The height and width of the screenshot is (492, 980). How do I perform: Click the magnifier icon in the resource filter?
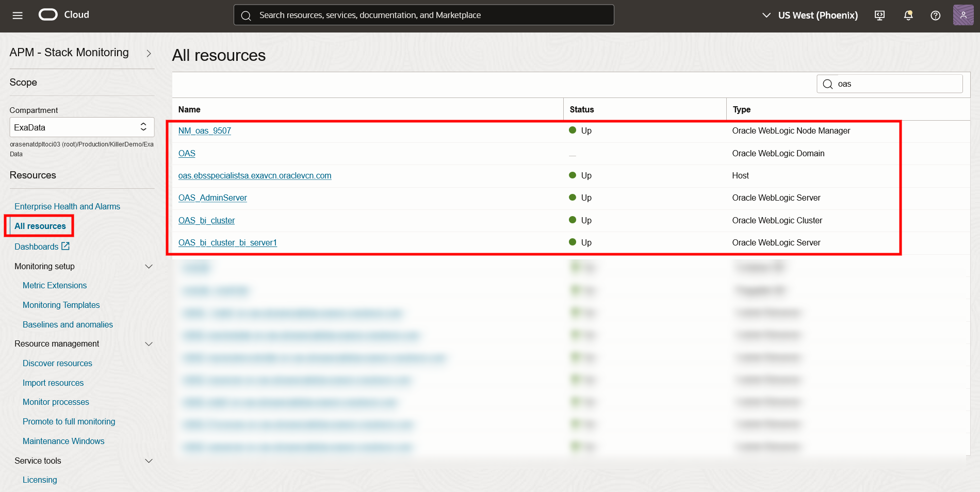[827, 84]
